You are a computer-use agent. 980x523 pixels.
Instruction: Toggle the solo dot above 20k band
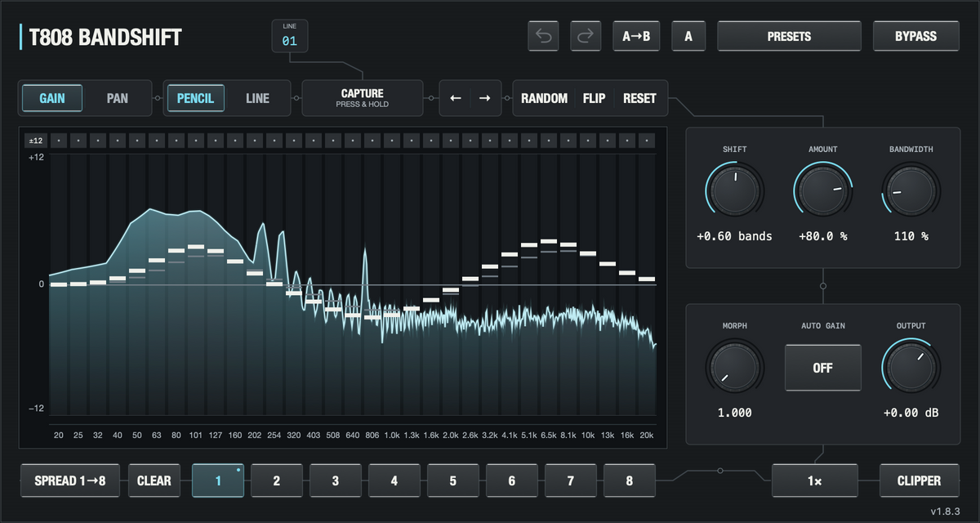coord(647,141)
